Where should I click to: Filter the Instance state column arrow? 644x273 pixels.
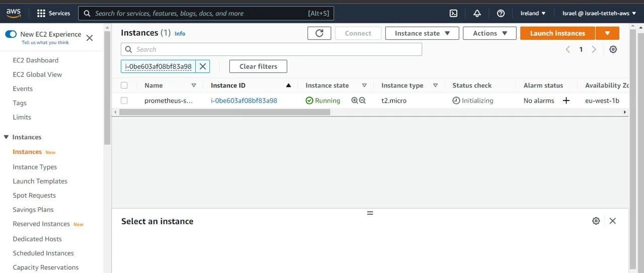(x=364, y=85)
